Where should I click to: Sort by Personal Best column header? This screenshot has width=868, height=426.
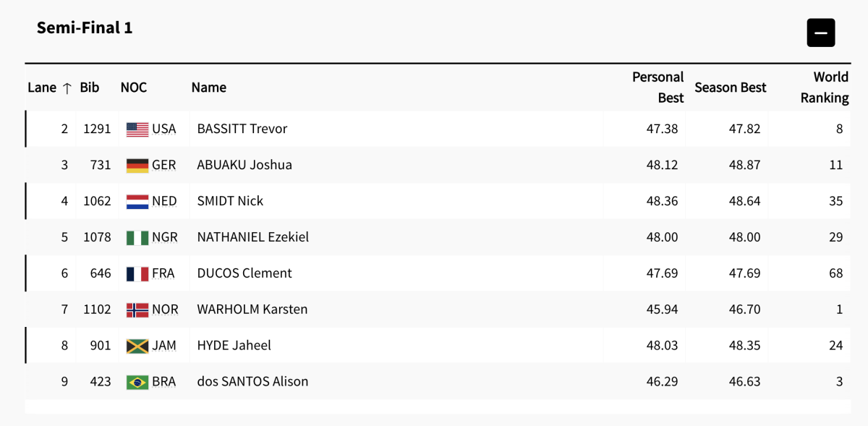point(658,88)
